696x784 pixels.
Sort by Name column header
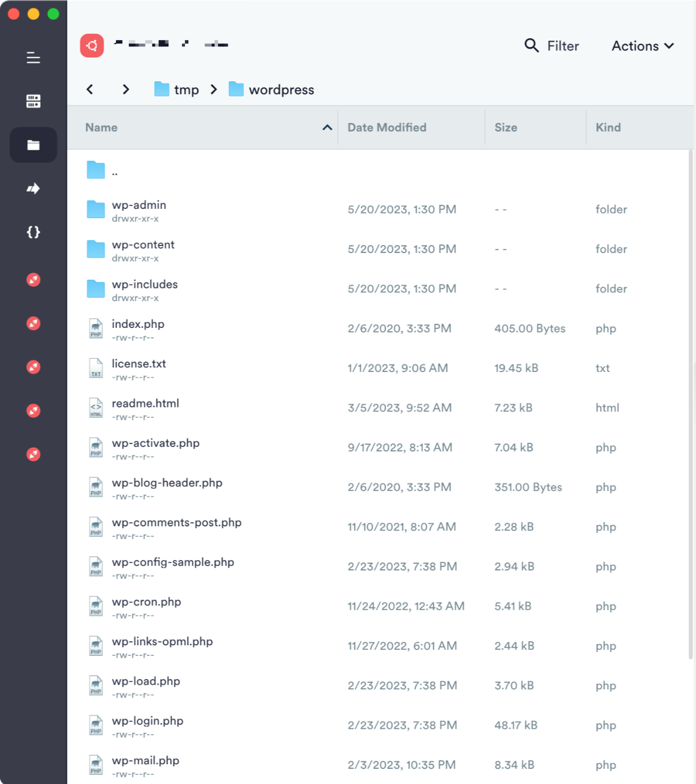(101, 127)
